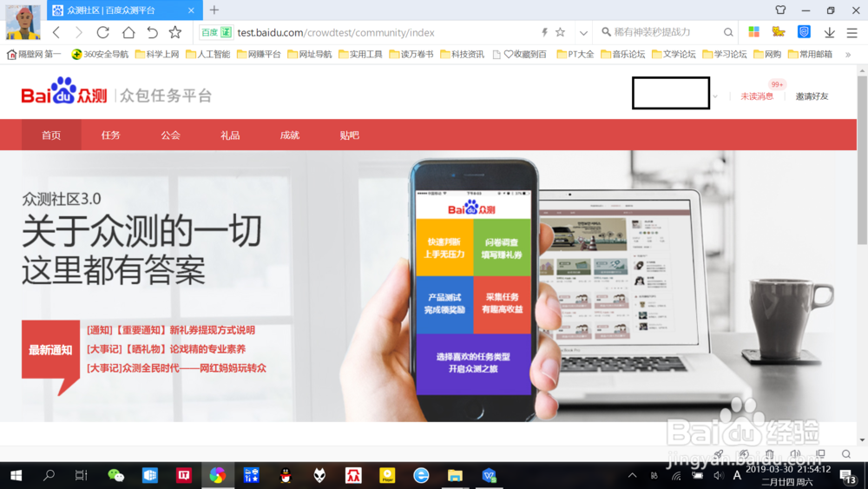The width and height of the screenshot is (868, 489).
Task: Focus the address bar URL field
Action: point(385,33)
